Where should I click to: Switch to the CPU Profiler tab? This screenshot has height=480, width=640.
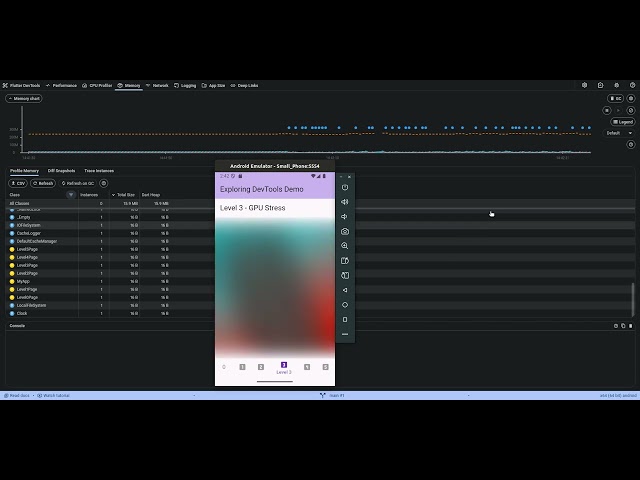pos(97,85)
